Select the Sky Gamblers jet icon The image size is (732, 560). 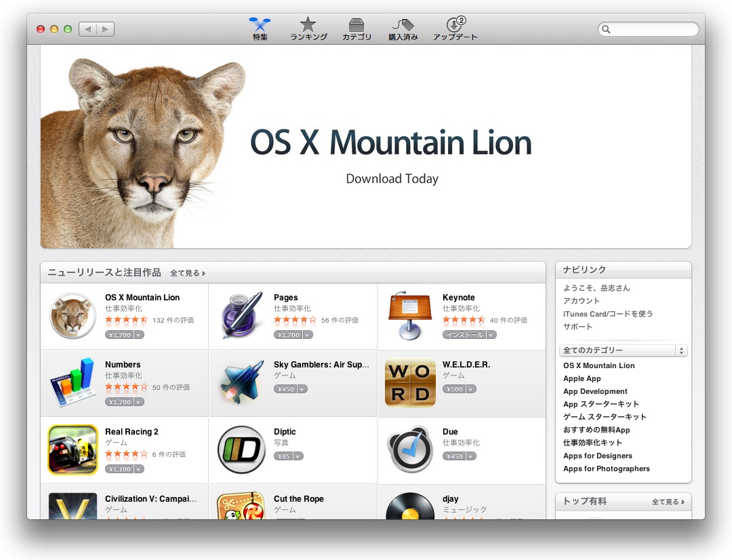pyautogui.click(x=241, y=383)
